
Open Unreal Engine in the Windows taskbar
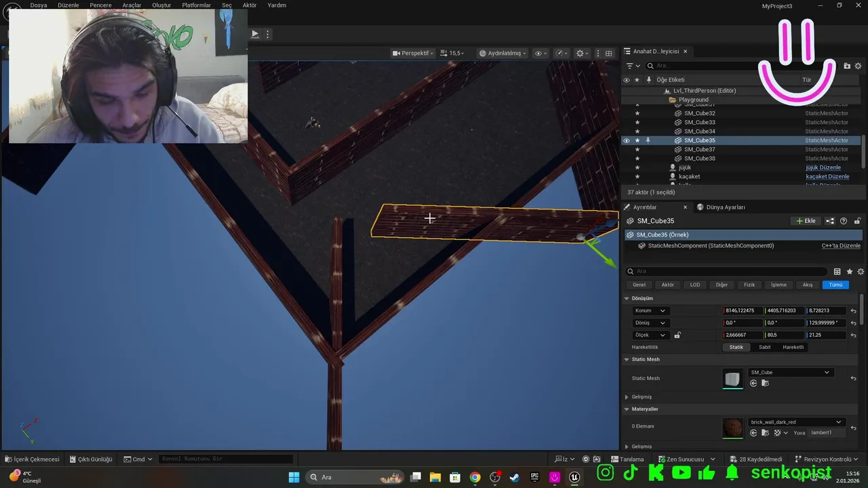pos(574,477)
